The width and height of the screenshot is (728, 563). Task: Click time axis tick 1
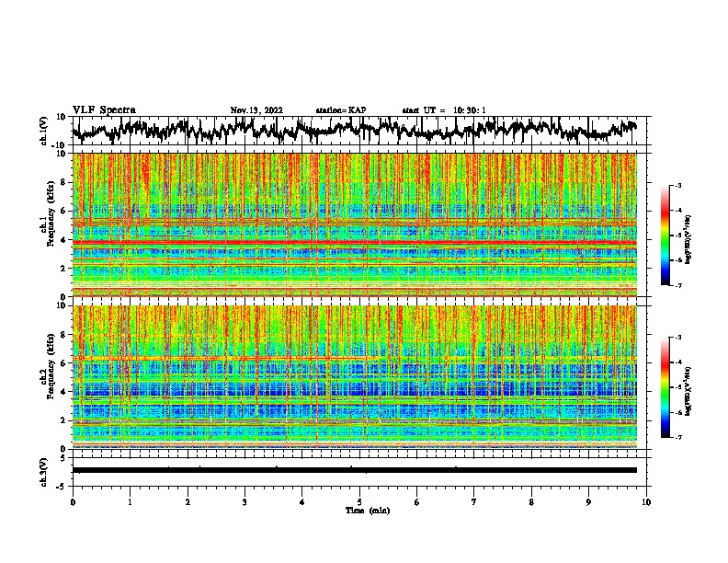pyautogui.click(x=130, y=502)
